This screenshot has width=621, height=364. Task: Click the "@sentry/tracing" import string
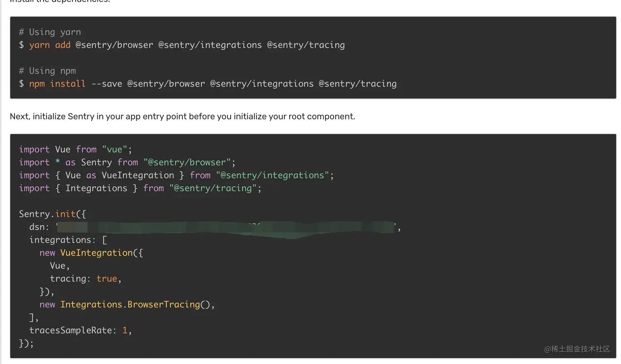(213, 188)
